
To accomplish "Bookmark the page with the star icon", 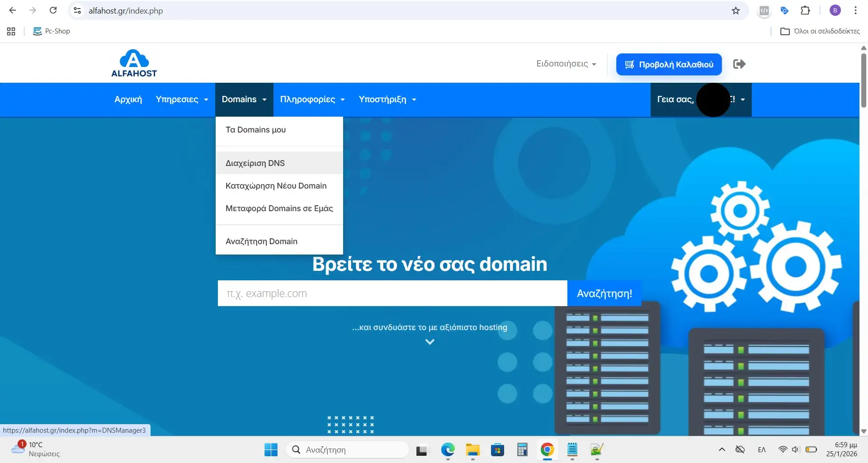I will point(736,10).
